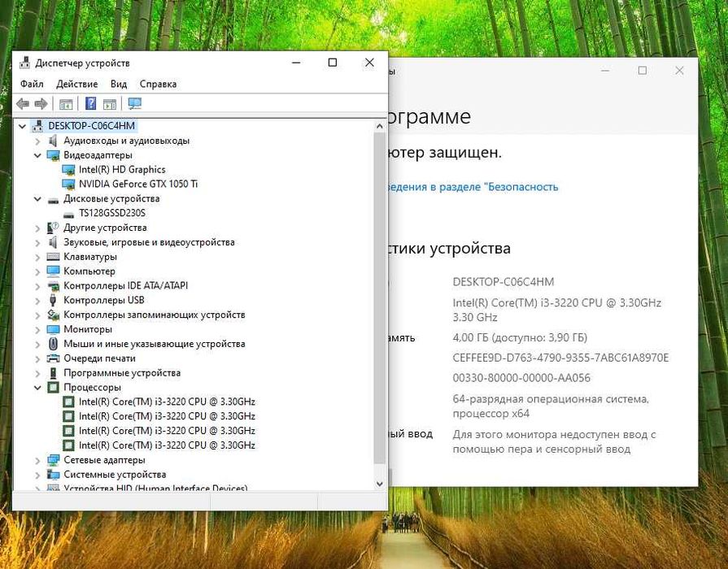Click the drive icon of Дисковые устройства

[x=54, y=200]
